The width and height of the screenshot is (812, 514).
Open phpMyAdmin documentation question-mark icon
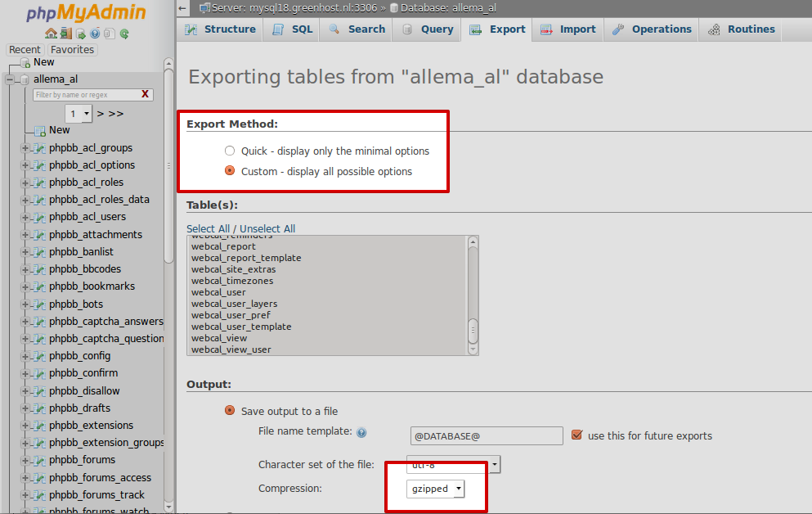pyautogui.click(x=95, y=34)
